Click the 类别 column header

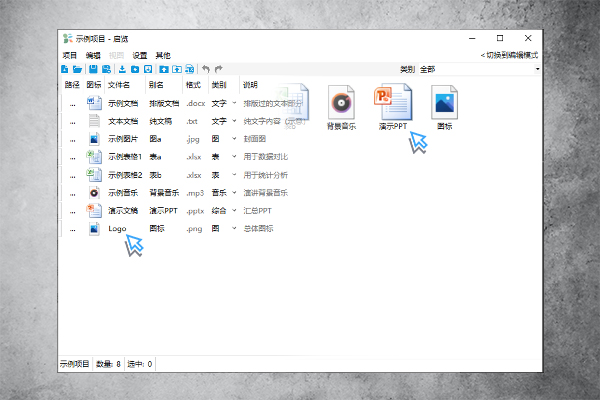coord(219,85)
